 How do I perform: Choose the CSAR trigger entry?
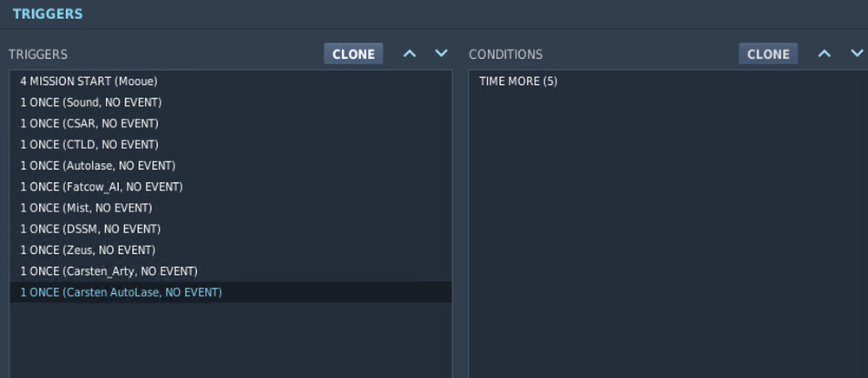click(x=89, y=123)
